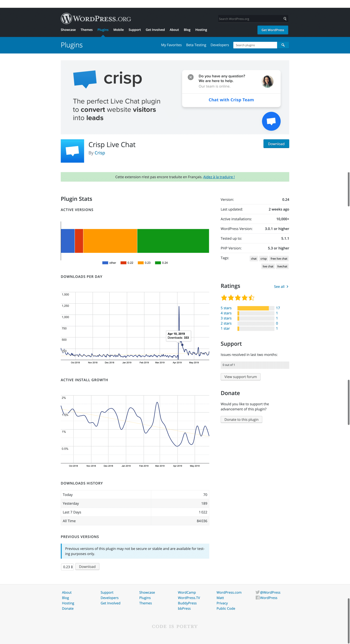Click the orange 0.23 legend swatch
This screenshot has height=644, width=350.
(141, 263)
